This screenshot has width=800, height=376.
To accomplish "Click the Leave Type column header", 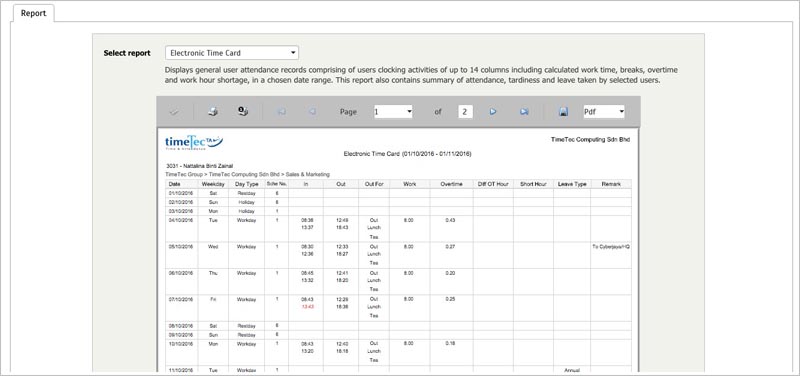I will point(572,184).
